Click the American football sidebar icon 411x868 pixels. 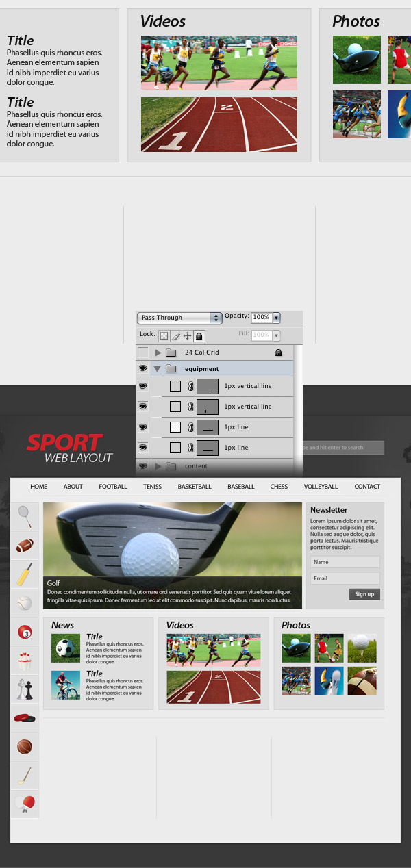coord(24,545)
